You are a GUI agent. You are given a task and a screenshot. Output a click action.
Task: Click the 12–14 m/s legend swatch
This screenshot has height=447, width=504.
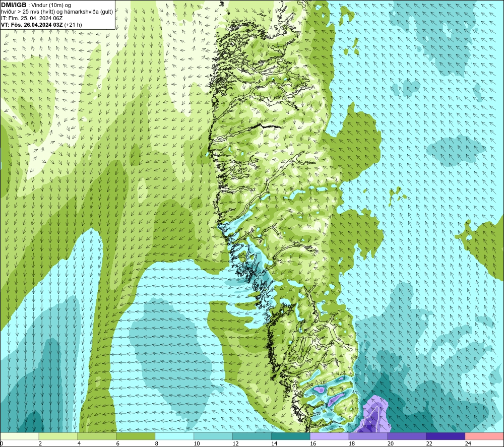252,436
